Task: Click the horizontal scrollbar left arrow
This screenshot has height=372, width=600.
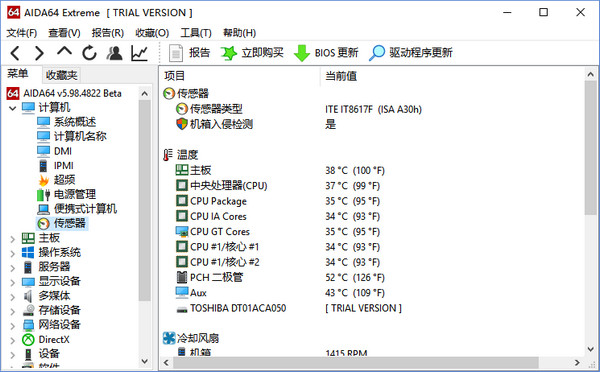Action: 166,362
